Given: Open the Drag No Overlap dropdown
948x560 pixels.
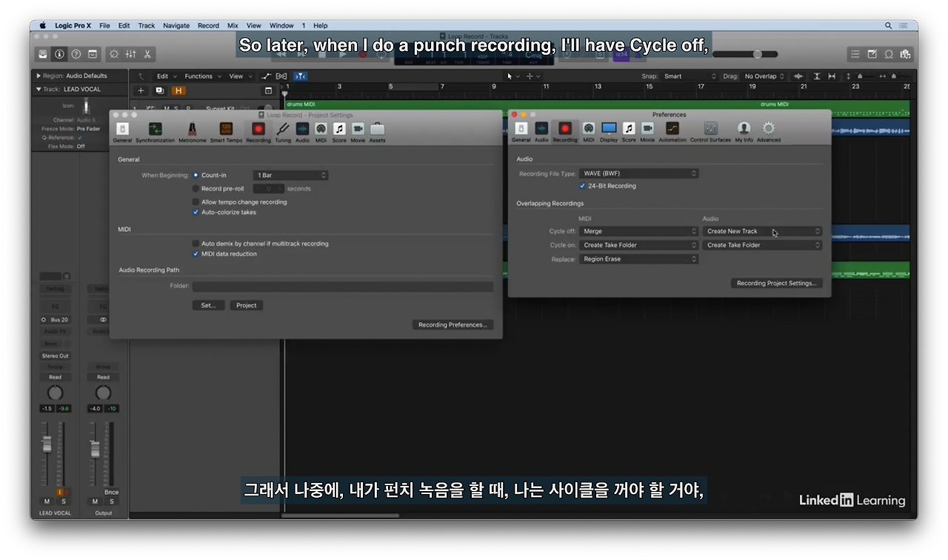Looking at the screenshot, I should point(764,76).
